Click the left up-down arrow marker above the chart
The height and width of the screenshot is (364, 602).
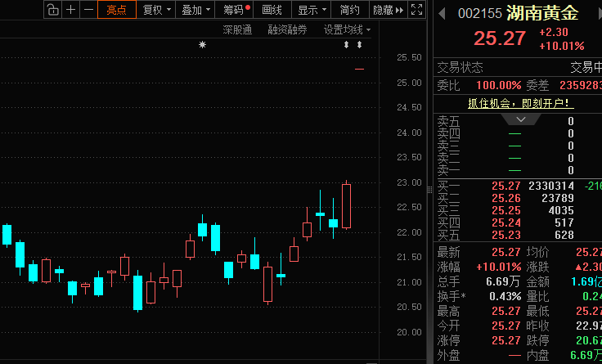(345, 45)
